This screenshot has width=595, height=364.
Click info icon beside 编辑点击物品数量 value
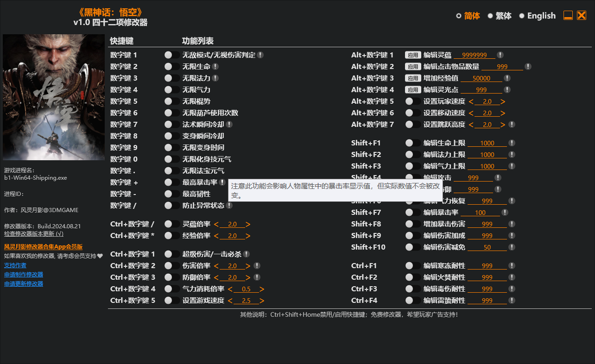pyautogui.click(x=528, y=67)
